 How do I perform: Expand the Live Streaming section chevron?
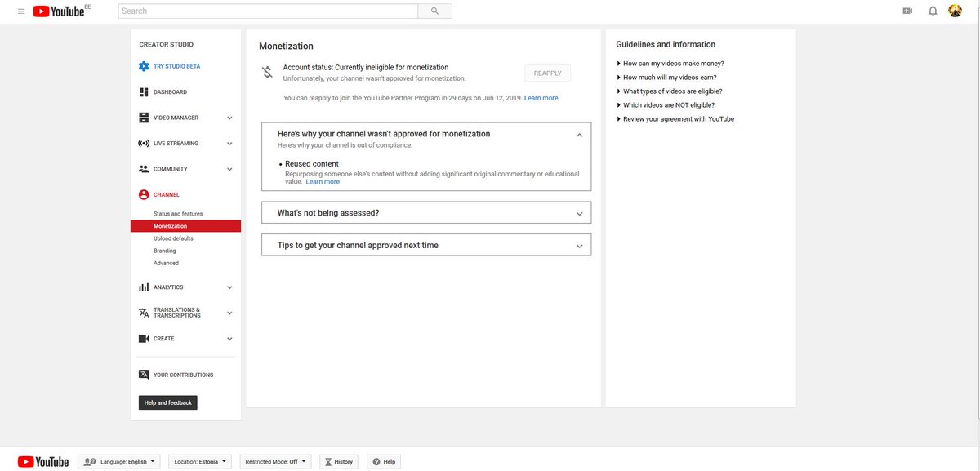click(x=229, y=144)
